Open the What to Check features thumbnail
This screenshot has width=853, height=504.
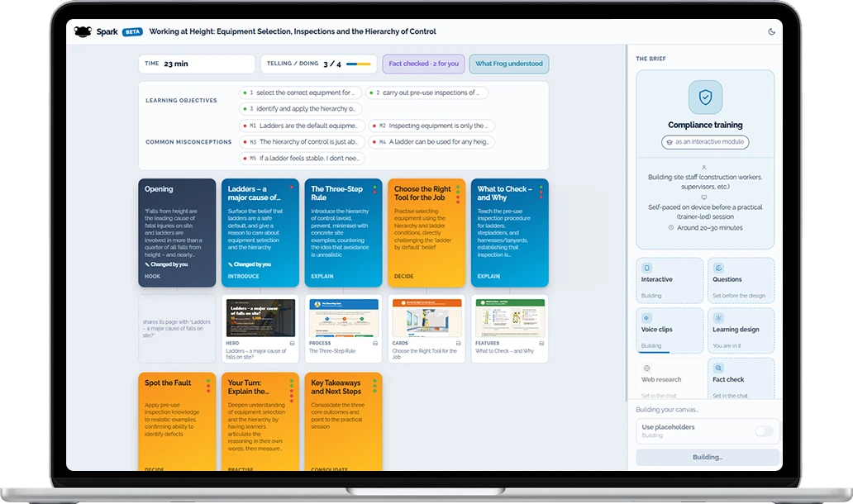[510, 318]
